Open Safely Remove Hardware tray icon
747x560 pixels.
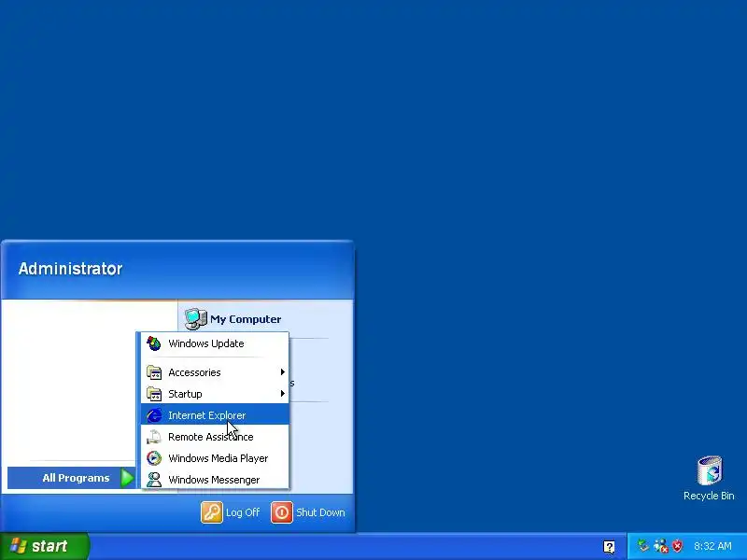tap(643, 545)
